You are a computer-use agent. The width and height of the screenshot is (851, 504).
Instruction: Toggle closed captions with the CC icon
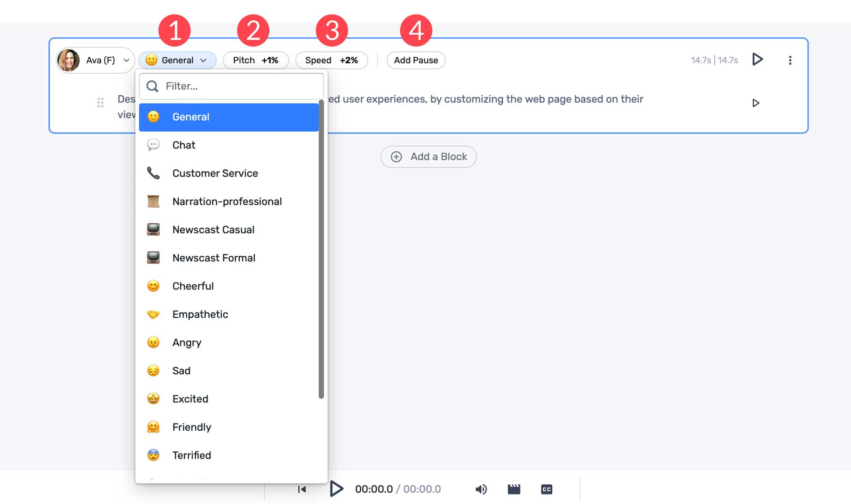click(x=546, y=489)
